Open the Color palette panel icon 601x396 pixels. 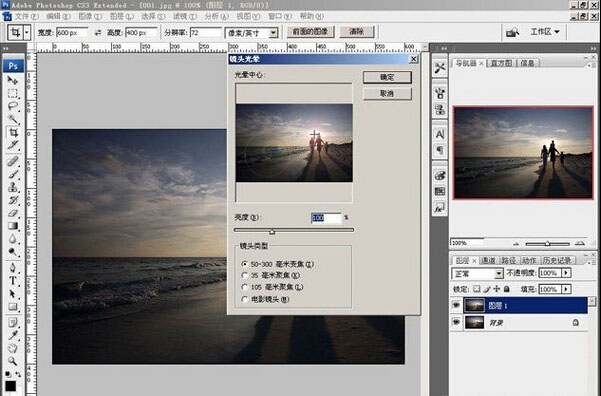point(440,175)
